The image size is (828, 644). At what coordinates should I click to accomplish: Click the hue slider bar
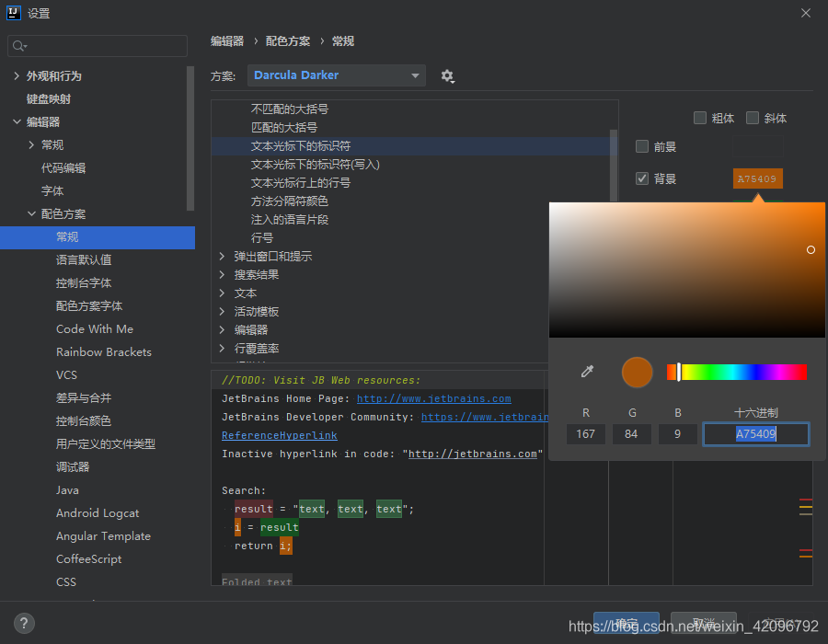click(x=737, y=372)
